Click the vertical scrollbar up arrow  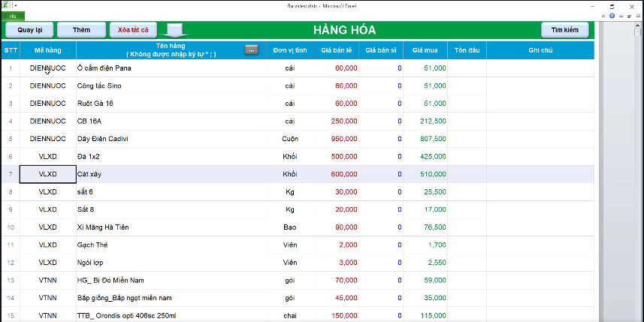[x=637, y=24]
